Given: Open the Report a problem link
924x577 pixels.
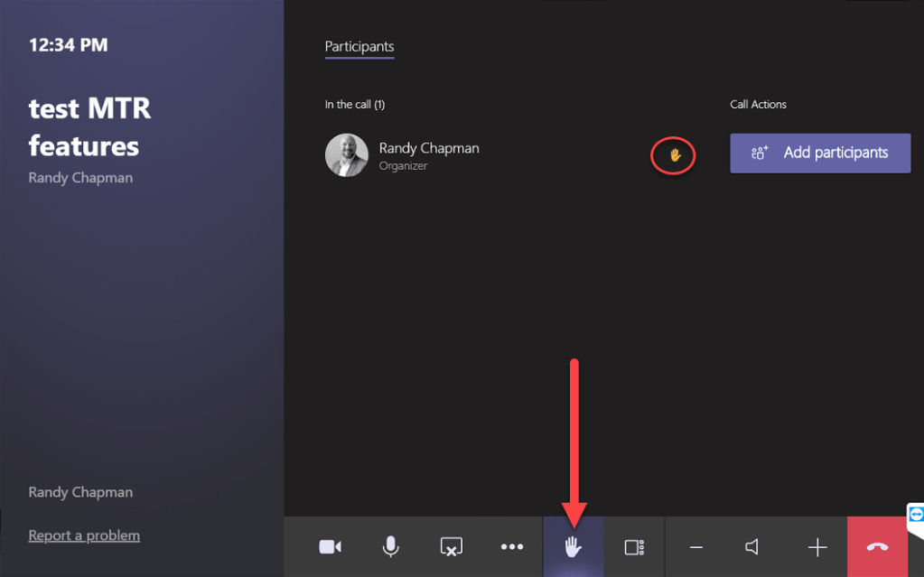Looking at the screenshot, I should point(84,535).
